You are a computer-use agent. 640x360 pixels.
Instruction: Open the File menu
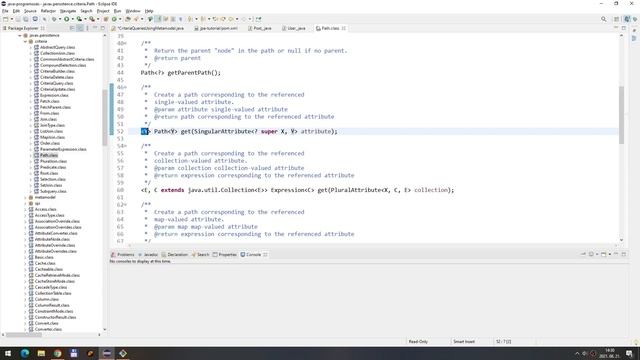pos(5,11)
